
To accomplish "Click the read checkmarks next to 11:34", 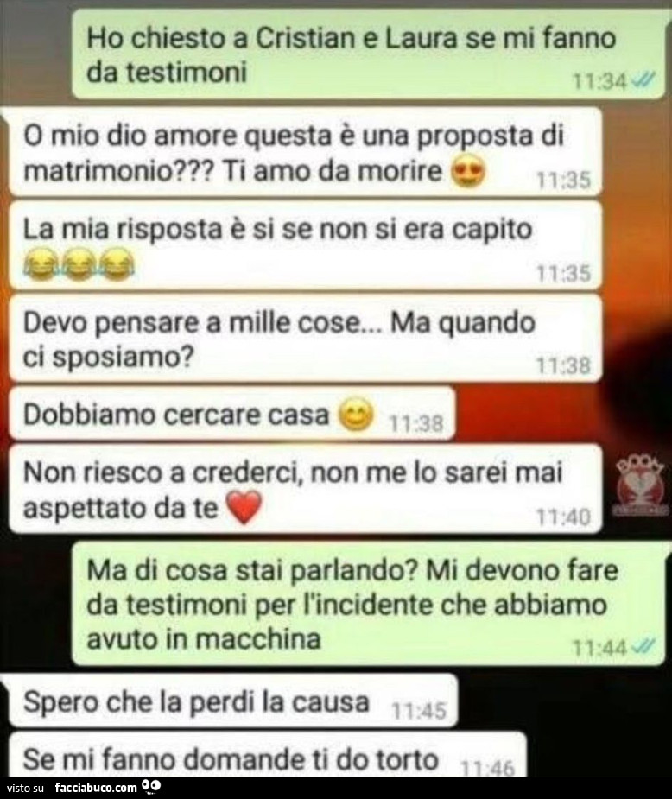I will 643,79.
